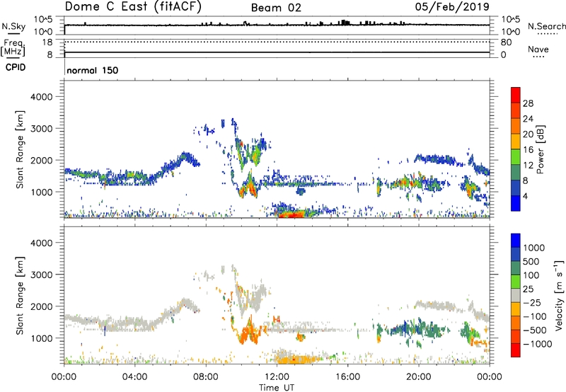566x392 pixels.
Task: Click the "-100" label on Velocity color bar
Action: 533,316
